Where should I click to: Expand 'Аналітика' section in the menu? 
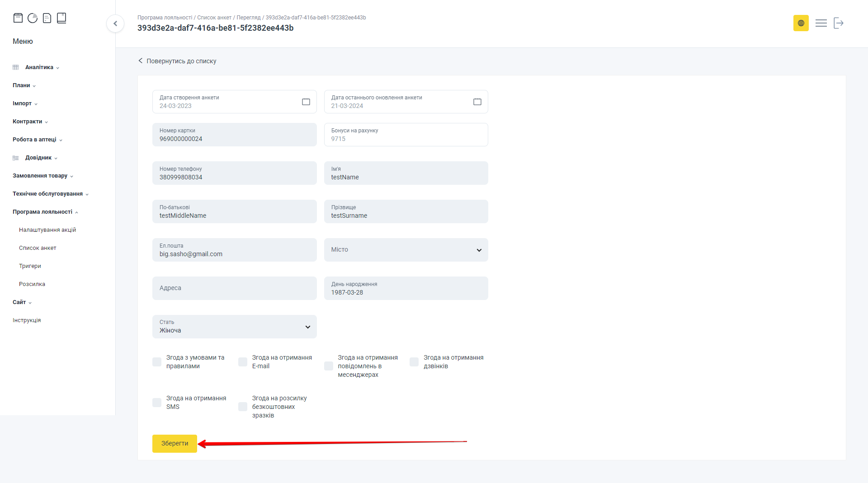point(39,67)
